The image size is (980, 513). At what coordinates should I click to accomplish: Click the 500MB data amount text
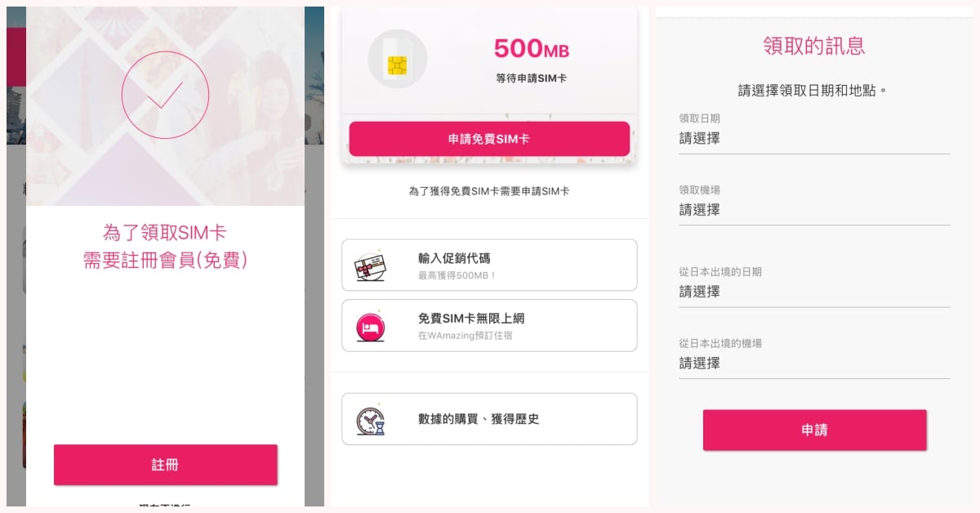(x=531, y=49)
